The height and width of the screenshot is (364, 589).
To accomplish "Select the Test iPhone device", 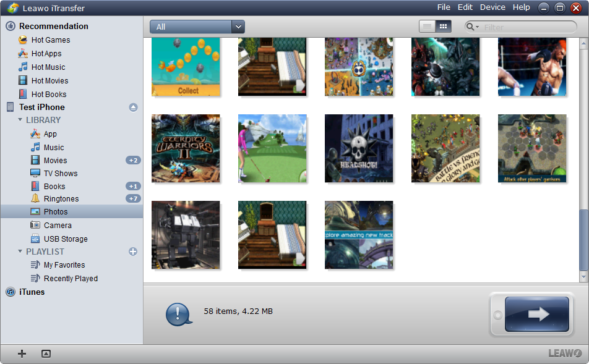I will coord(41,108).
